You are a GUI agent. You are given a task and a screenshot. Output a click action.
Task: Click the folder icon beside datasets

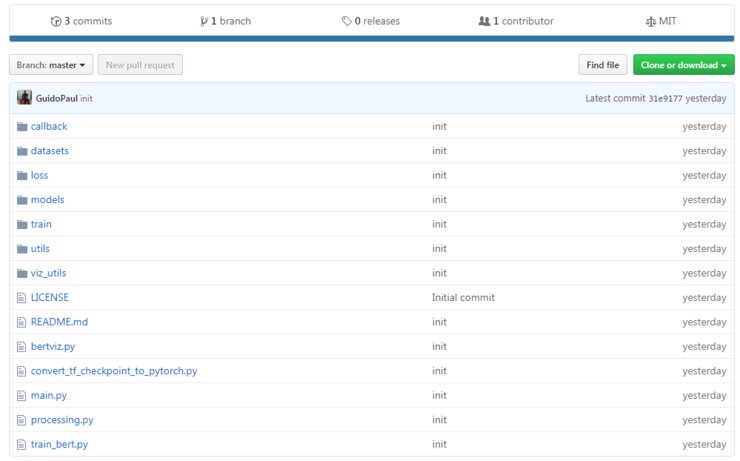click(x=22, y=151)
